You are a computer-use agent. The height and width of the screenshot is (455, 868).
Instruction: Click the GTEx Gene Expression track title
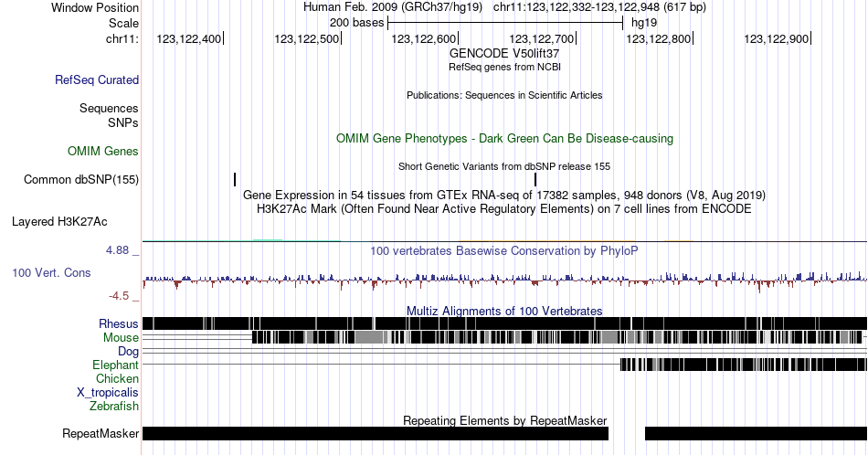(504, 196)
